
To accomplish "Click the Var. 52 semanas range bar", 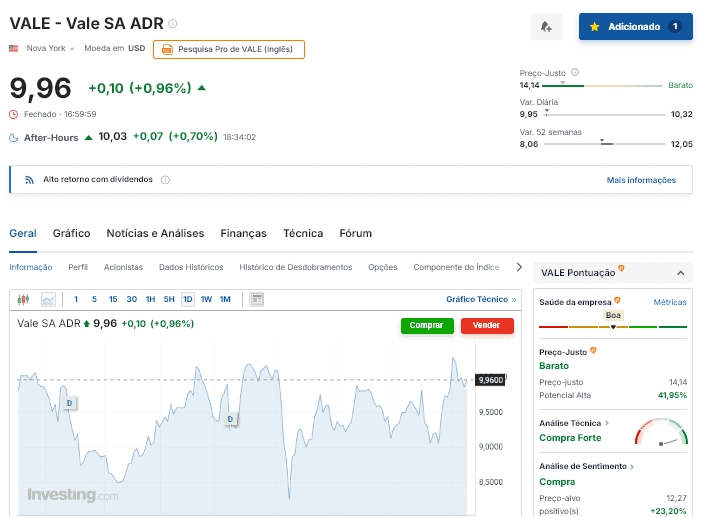I will pos(604,144).
